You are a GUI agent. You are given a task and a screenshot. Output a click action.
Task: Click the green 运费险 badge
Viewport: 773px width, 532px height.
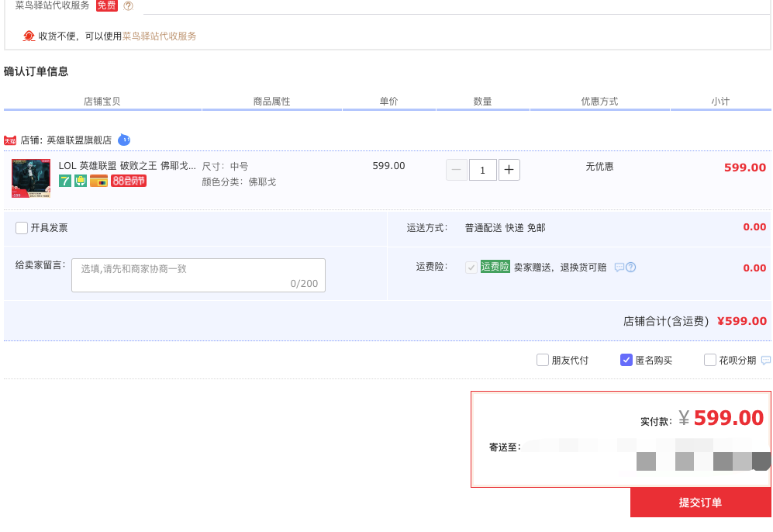coord(495,267)
